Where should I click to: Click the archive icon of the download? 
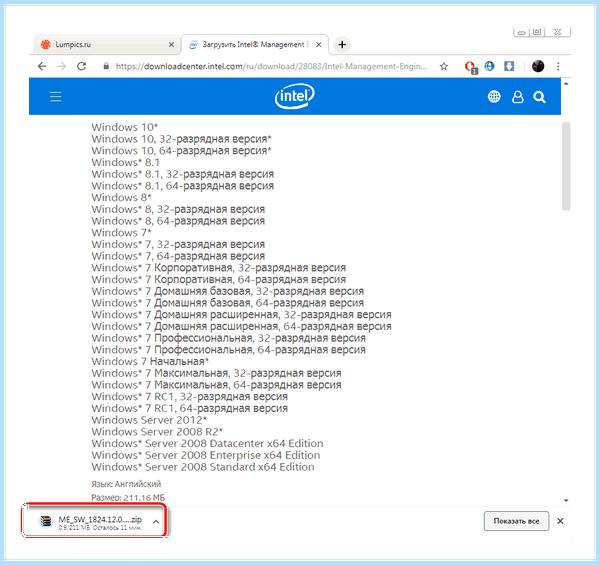pos(46,521)
